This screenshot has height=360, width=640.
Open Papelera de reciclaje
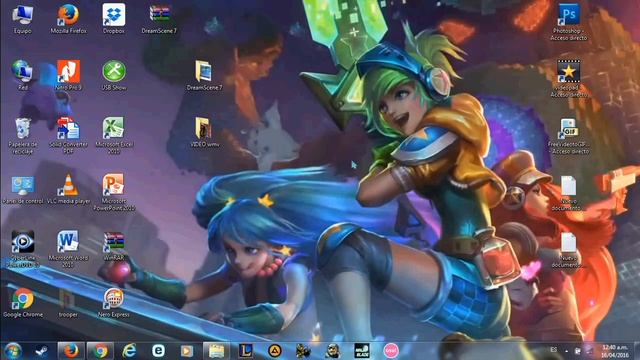pos(23,136)
